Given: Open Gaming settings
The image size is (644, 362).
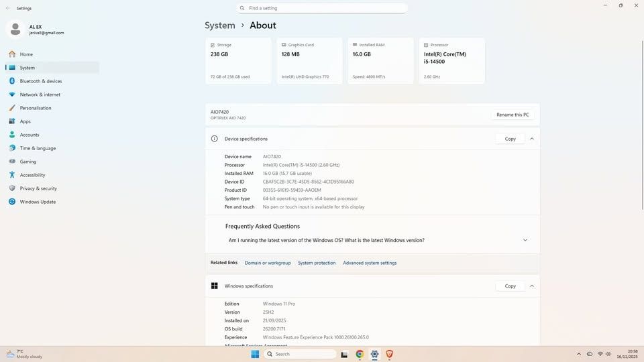Looking at the screenshot, I should (x=52, y=162).
